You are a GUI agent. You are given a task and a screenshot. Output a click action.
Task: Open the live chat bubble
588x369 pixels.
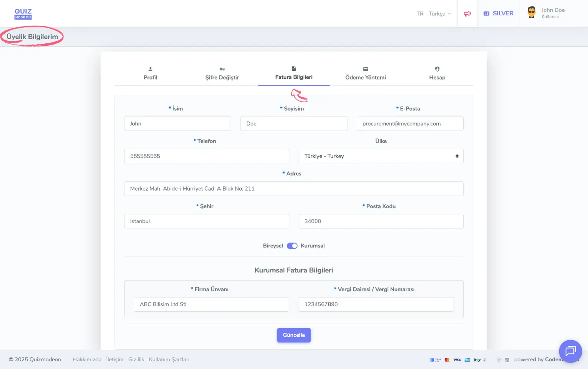[570, 351]
